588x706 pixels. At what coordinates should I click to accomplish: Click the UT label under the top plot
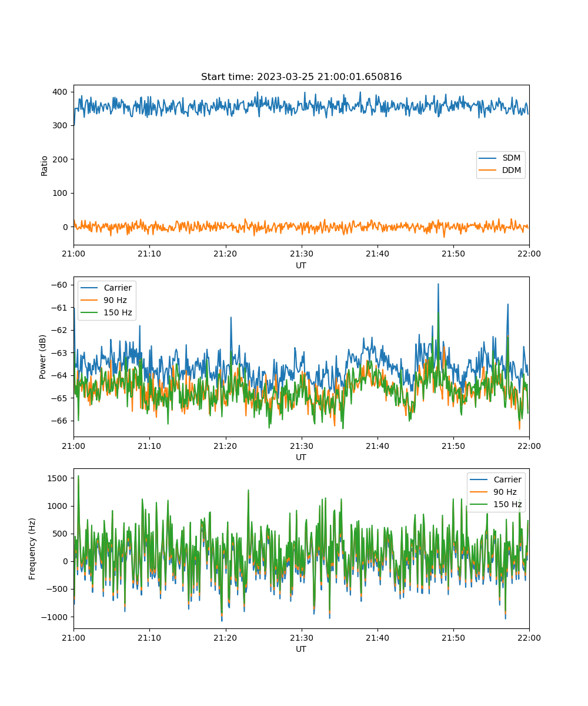[x=301, y=265]
